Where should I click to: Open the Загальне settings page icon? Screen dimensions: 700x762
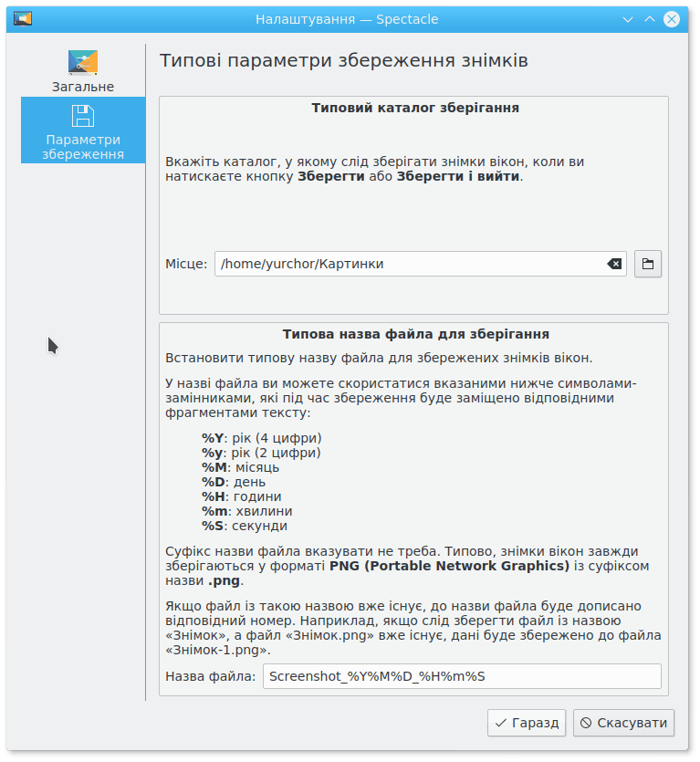click(x=83, y=62)
